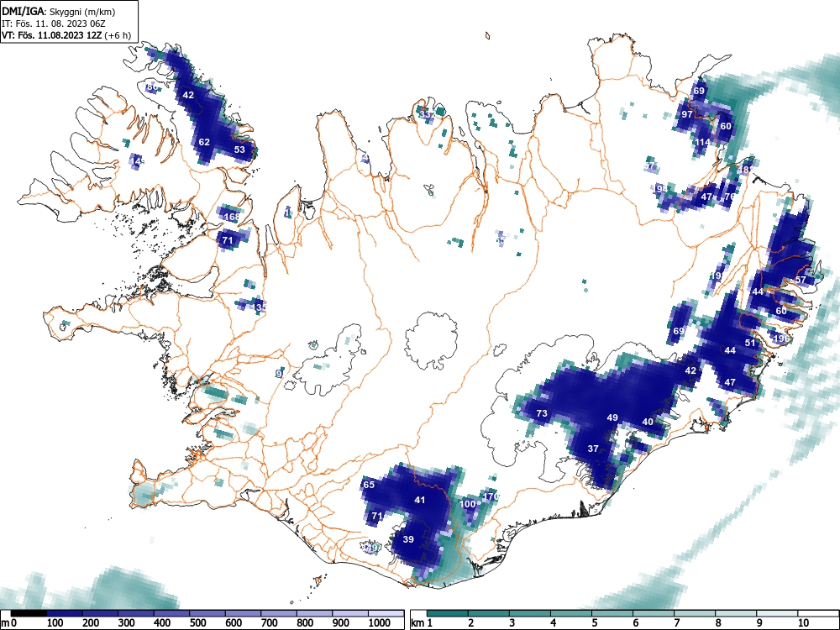Image resolution: width=840 pixels, height=630 pixels.
Task: Click the visibility value 170 on the map
Action: tap(491, 496)
